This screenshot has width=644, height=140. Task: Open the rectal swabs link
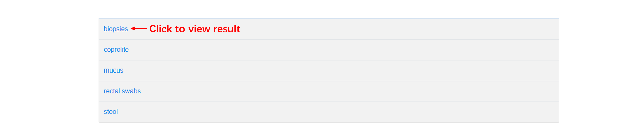pos(122,91)
